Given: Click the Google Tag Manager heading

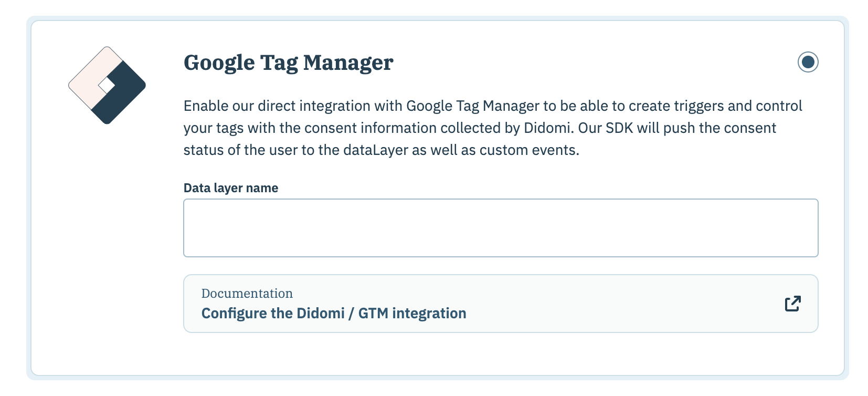Looking at the screenshot, I should (x=288, y=63).
